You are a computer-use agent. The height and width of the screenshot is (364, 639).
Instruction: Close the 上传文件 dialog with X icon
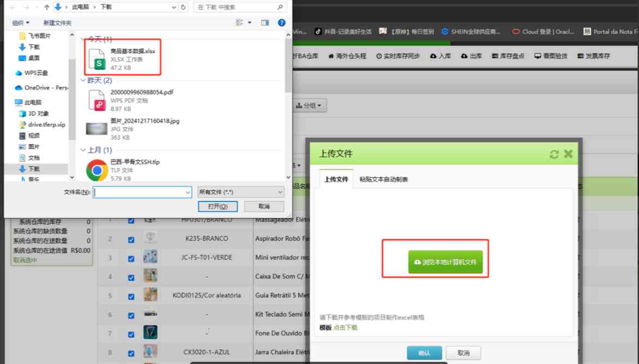[x=568, y=154]
